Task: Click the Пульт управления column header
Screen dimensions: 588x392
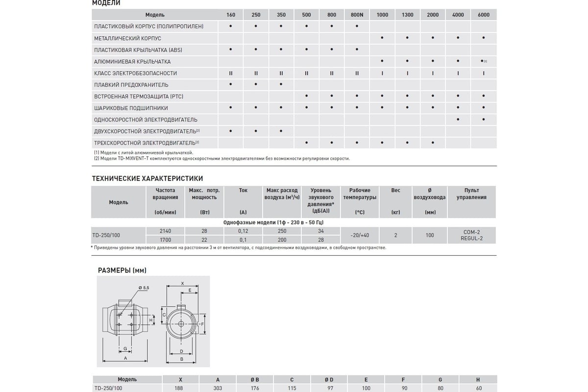Action: coord(471,201)
